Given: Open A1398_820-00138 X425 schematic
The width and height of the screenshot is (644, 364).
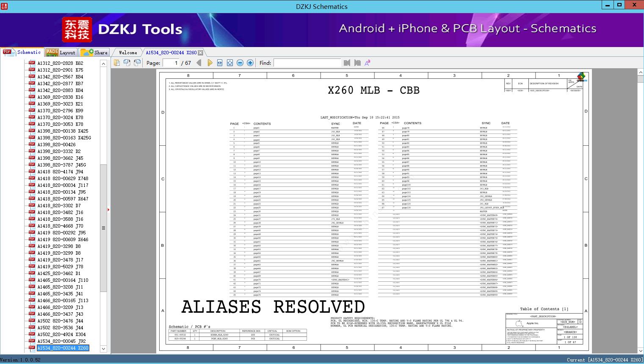Looking at the screenshot, I should point(63,131).
